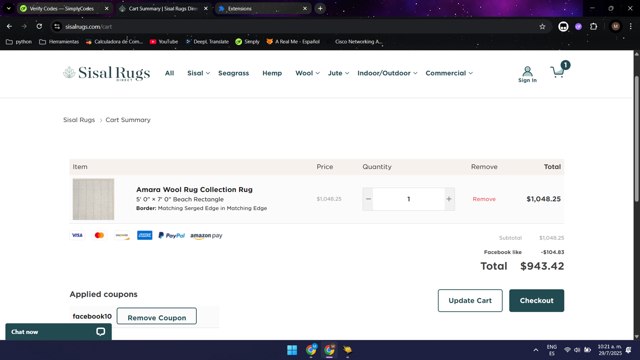Click the Chrome forward arrow
Screen dimensions: 640x360
click(x=24, y=27)
